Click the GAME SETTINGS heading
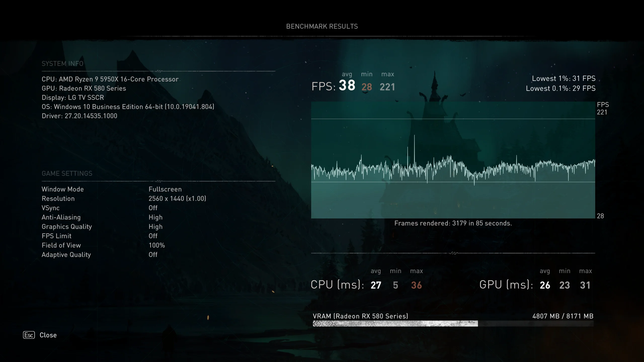 pyautogui.click(x=67, y=173)
